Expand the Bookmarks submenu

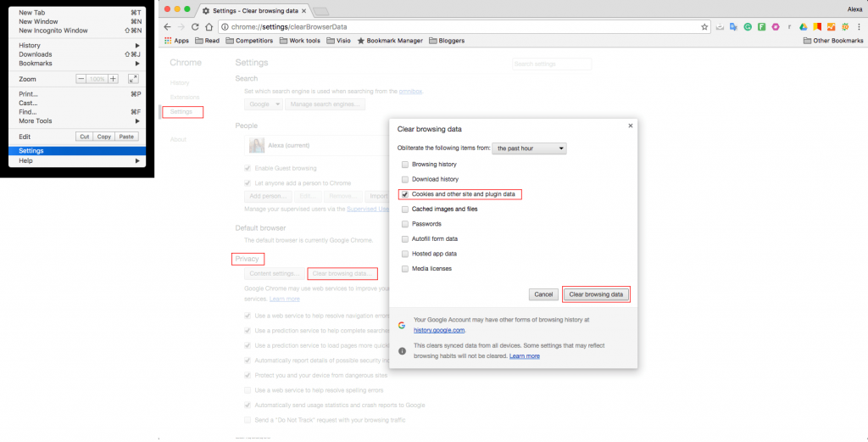point(77,63)
